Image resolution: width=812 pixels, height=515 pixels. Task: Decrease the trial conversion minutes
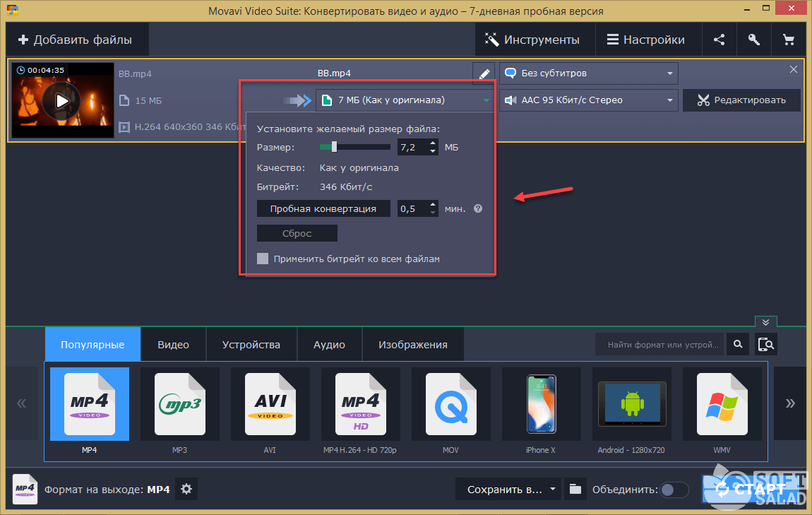433,213
